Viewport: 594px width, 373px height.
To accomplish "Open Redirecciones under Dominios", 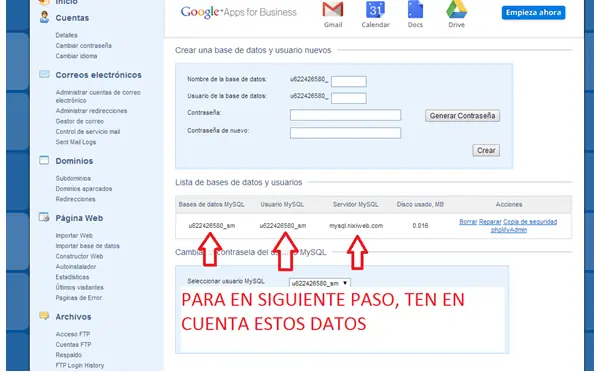I will (75, 199).
